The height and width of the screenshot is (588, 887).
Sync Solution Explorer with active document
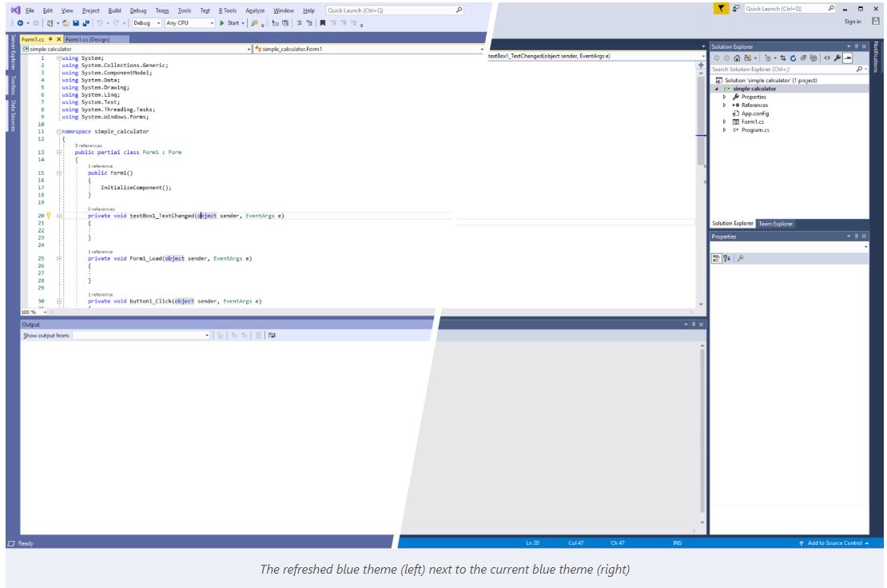(x=782, y=58)
